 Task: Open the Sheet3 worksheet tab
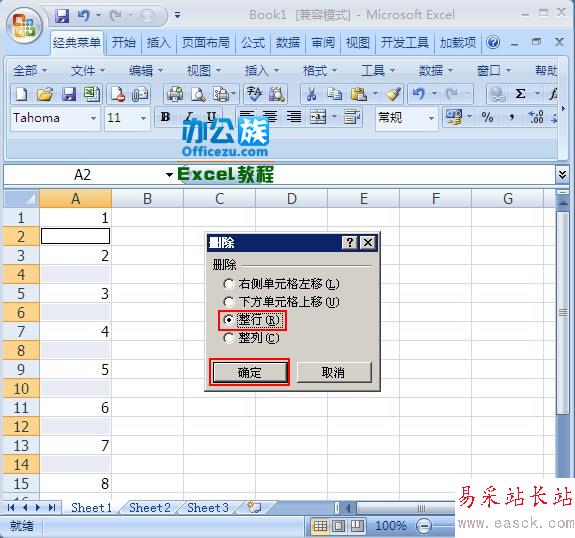pyautogui.click(x=208, y=508)
